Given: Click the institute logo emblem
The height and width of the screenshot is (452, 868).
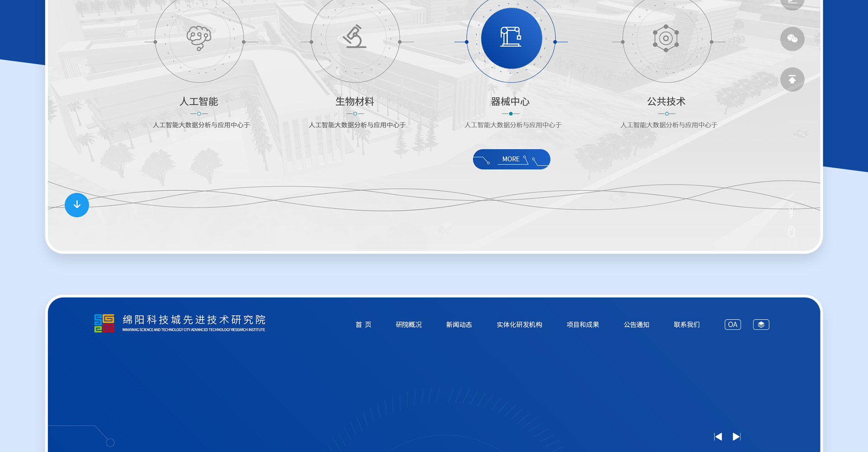Looking at the screenshot, I should coord(104,323).
